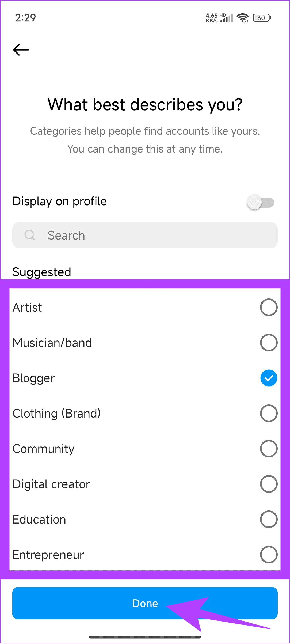Tap the bottom home gesture bar
The height and width of the screenshot is (644, 290).
[145, 637]
